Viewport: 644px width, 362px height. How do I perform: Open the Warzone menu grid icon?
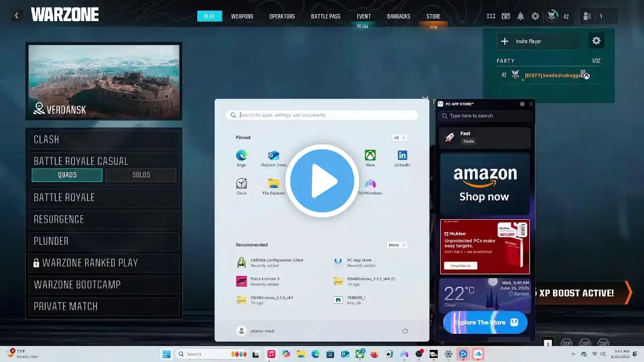[491, 16]
